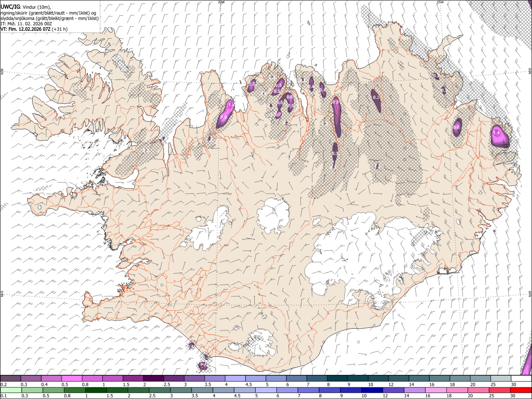Pick the first grey-purple snow swatch starting at 0.2

tap(10, 378)
